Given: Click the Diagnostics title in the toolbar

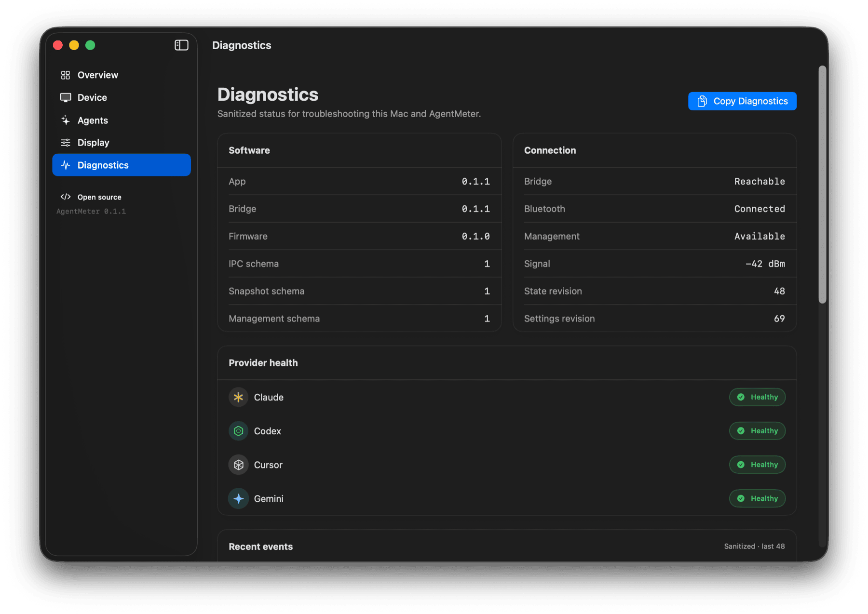Looking at the screenshot, I should point(242,45).
